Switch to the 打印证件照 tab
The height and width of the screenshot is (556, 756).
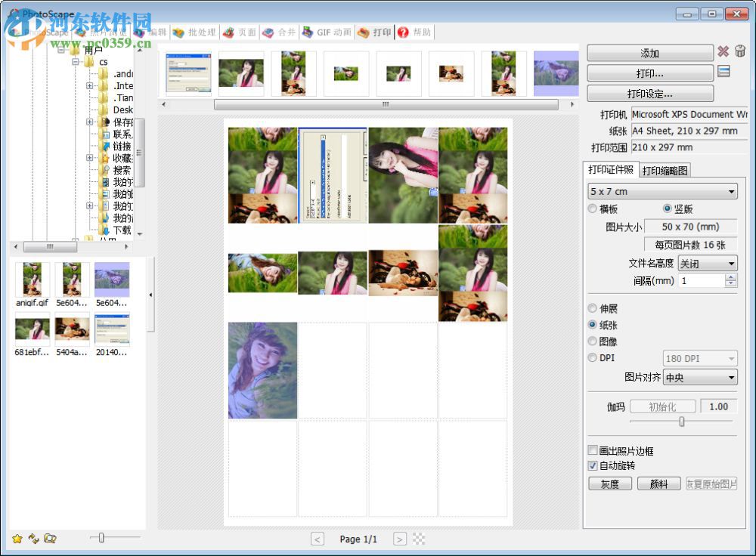(609, 169)
